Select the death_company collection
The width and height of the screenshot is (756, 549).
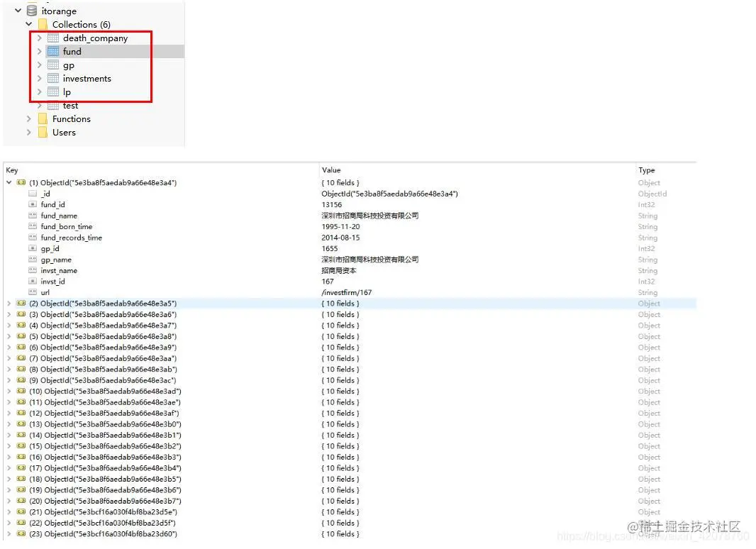coord(96,38)
